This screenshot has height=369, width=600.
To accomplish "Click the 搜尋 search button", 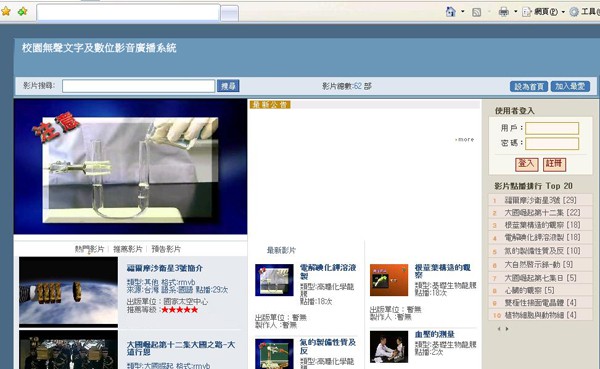I will (x=228, y=86).
